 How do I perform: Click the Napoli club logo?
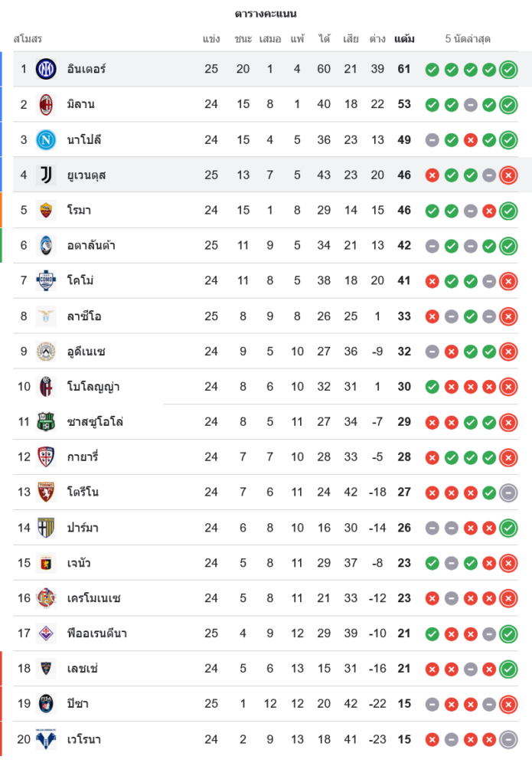tap(46, 139)
